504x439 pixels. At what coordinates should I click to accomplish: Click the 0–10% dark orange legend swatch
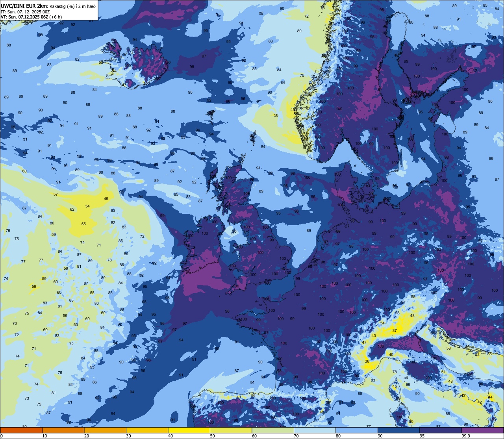coord(21,430)
